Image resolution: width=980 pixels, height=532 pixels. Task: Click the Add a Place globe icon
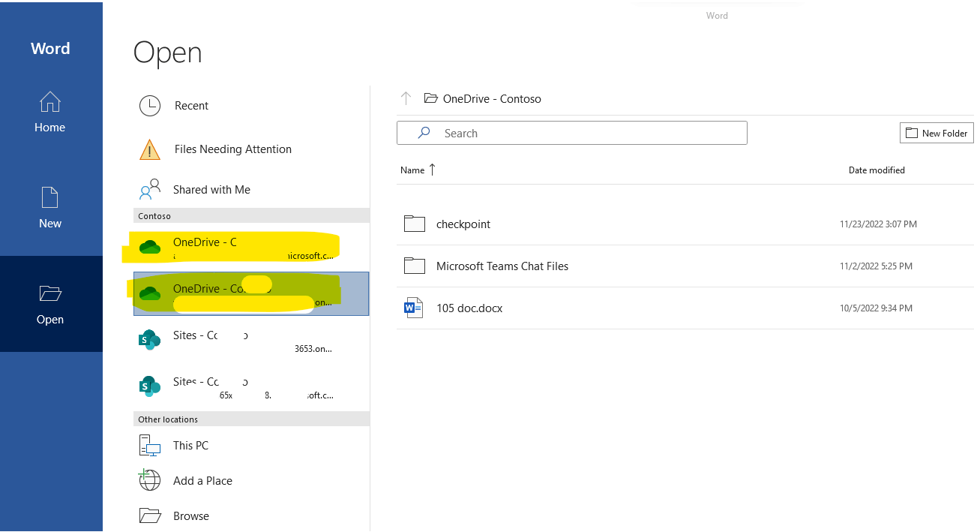tap(150, 479)
